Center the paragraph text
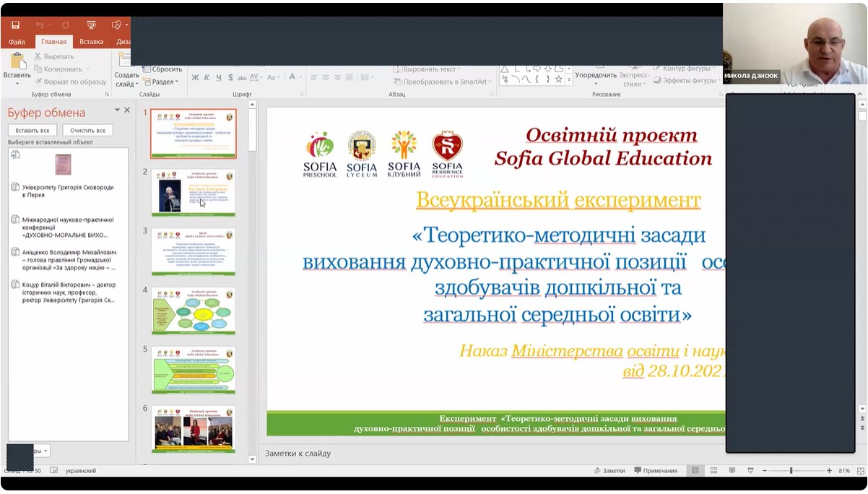Screen dimensions: 868x494 [326, 77]
